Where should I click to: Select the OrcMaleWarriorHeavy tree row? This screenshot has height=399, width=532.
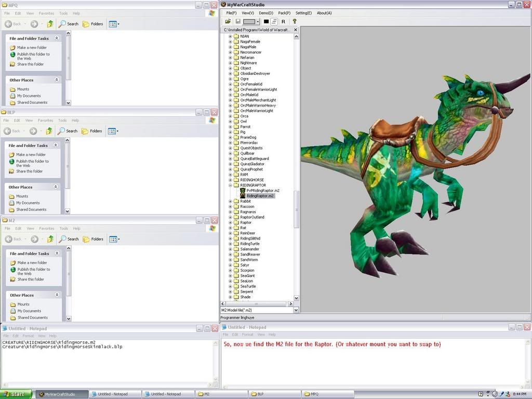(x=258, y=105)
